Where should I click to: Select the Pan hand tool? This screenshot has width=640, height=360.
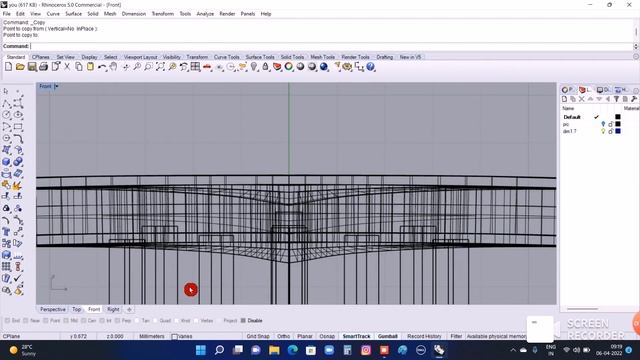[113, 67]
